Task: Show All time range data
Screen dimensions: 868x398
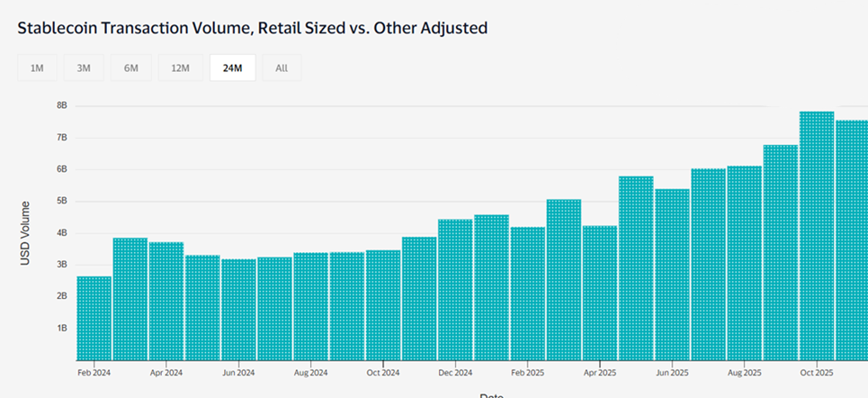Action: (282, 68)
